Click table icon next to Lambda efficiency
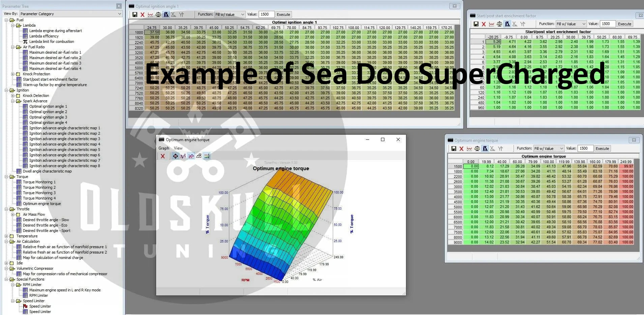 tap(25, 36)
